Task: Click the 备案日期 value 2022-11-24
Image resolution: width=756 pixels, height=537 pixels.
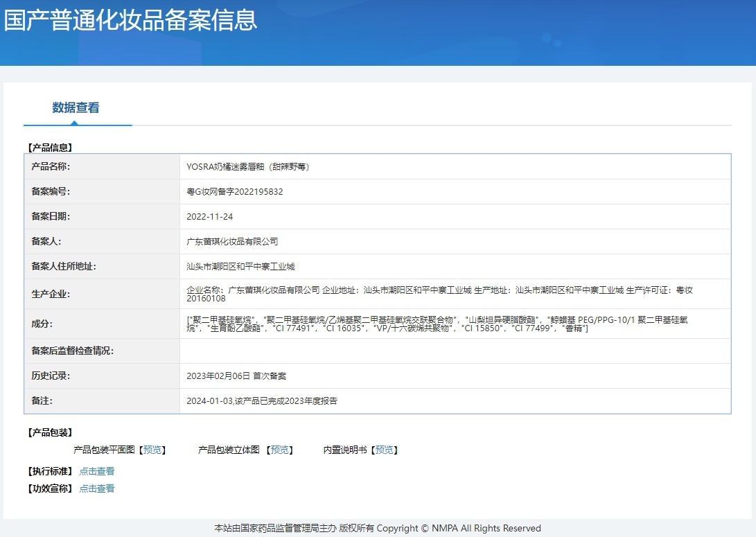Action: coord(210,217)
